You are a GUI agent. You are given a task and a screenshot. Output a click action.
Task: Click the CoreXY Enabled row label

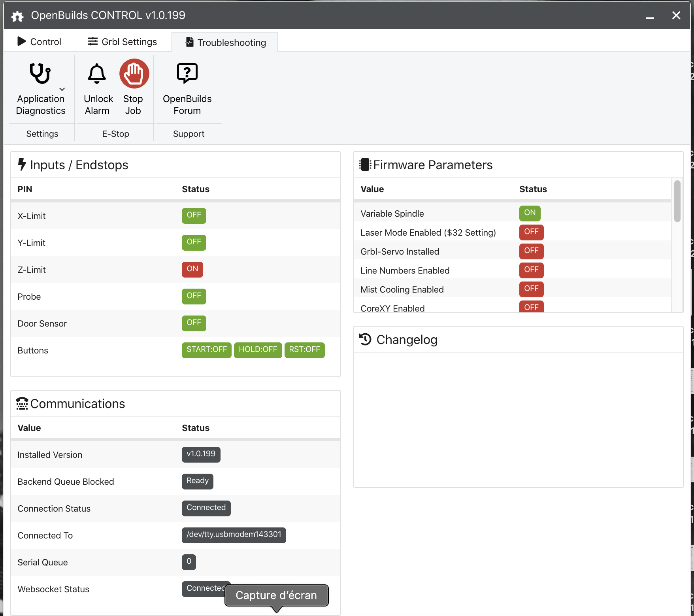coord(392,308)
